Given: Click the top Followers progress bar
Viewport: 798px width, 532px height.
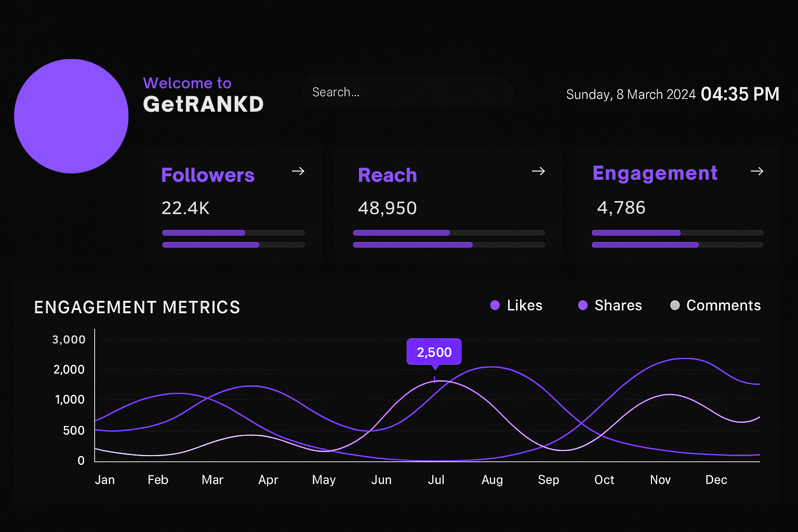Looking at the screenshot, I should click(233, 233).
